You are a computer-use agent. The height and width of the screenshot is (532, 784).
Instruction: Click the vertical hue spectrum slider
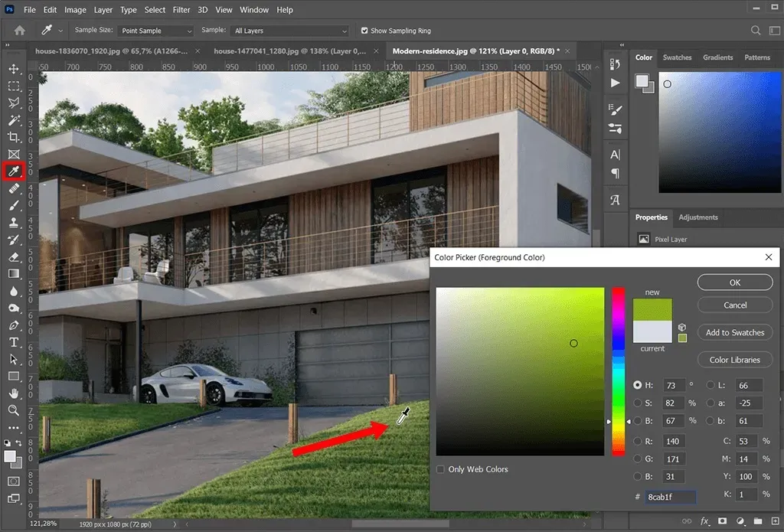pyautogui.click(x=618, y=371)
